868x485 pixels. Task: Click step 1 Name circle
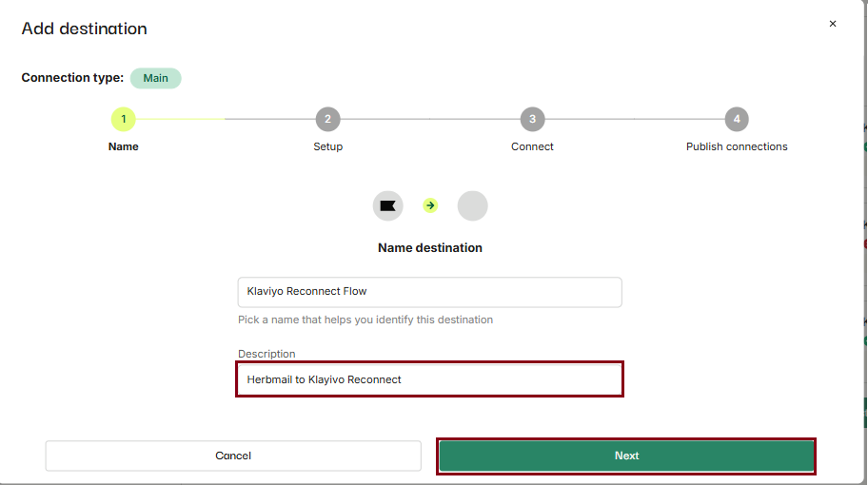point(123,119)
